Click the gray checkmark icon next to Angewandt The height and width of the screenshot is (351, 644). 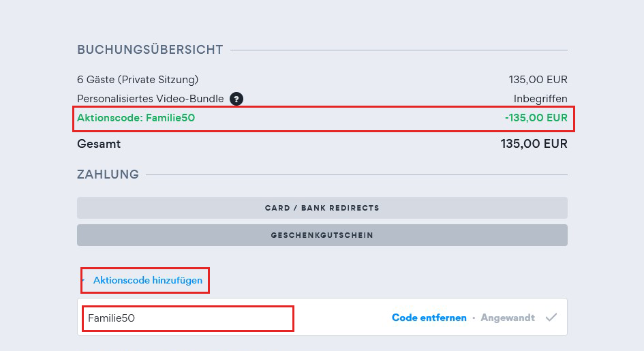[552, 318]
